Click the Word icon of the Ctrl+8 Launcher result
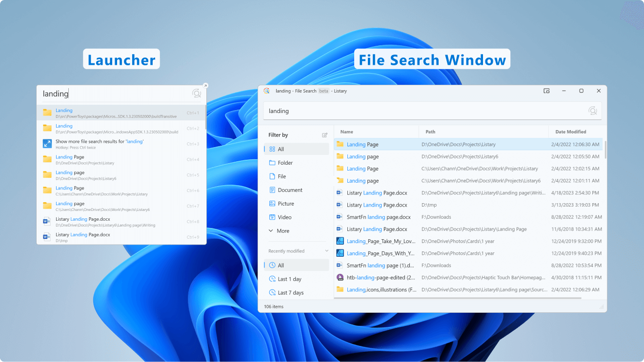 [47, 221]
